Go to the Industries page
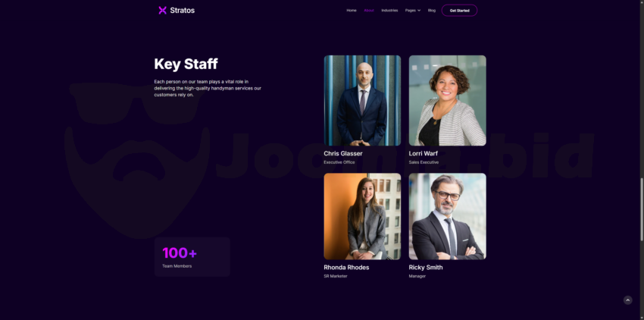 coord(389,11)
